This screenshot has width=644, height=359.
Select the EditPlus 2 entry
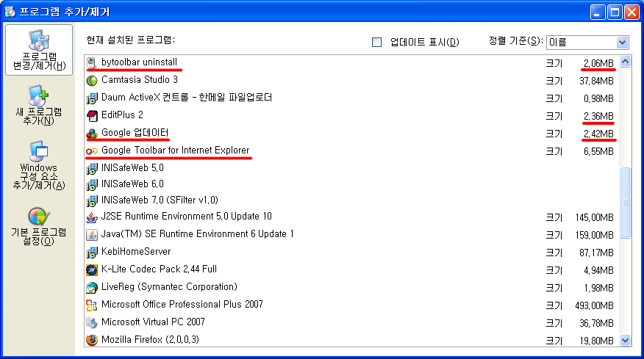[122, 115]
